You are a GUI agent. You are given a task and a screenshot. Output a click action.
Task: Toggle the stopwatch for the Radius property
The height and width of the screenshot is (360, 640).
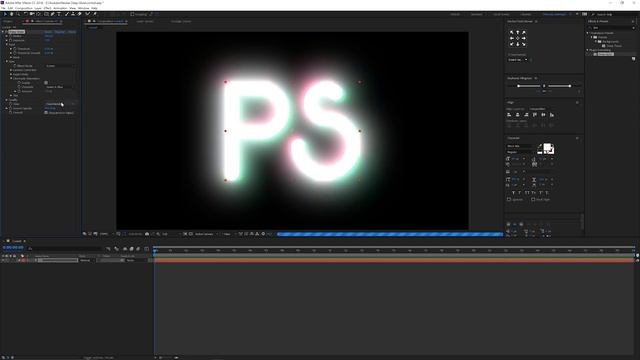click(x=11, y=36)
